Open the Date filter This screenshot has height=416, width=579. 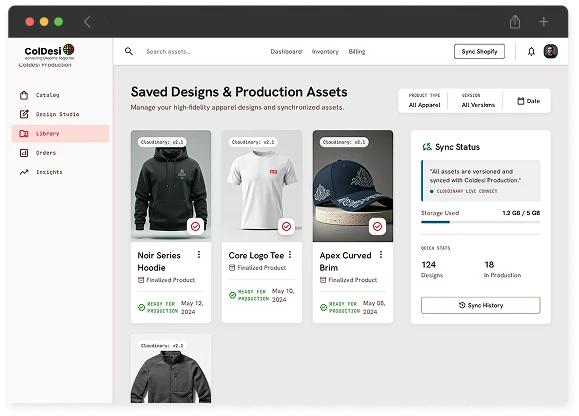click(528, 101)
